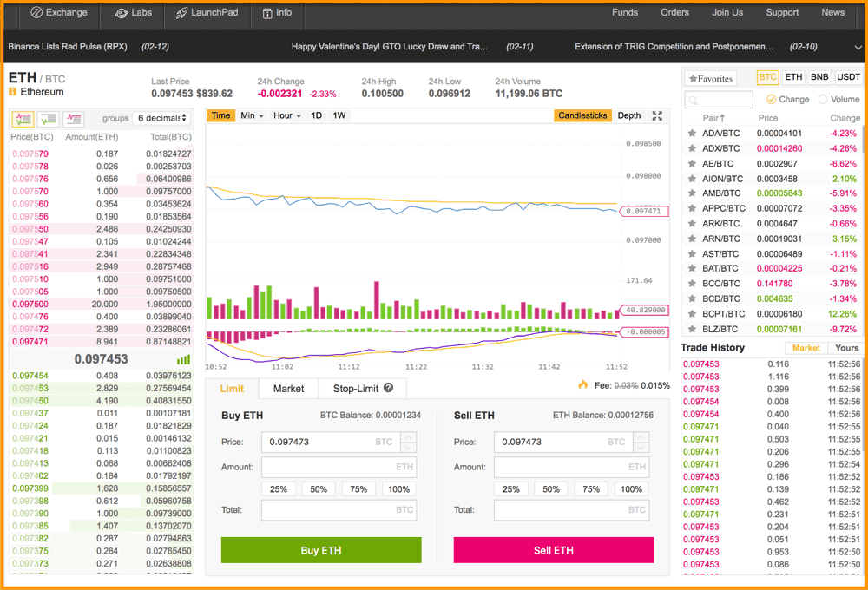Expand chart to fullscreen
Screen dimensions: 868x590
point(657,116)
